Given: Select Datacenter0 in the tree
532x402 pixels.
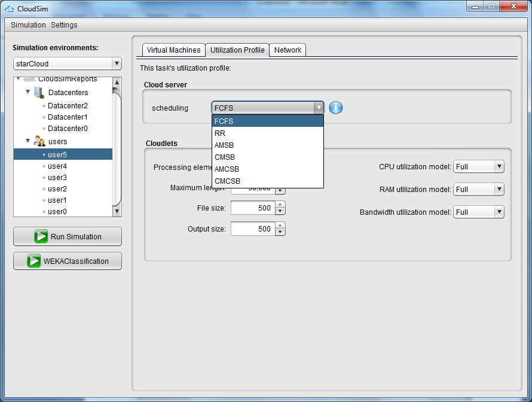Looking at the screenshot, I should point(68,129).
